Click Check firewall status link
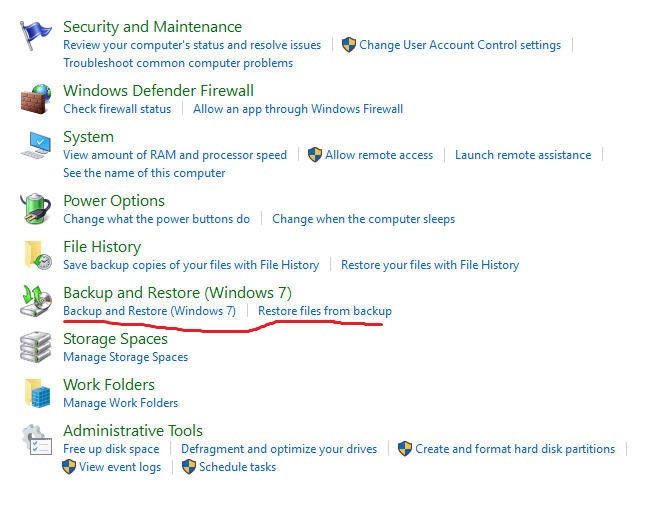Image resolution: width=661 pixels, height=524 pixels. pyautogui.click(x=117, y=109)
